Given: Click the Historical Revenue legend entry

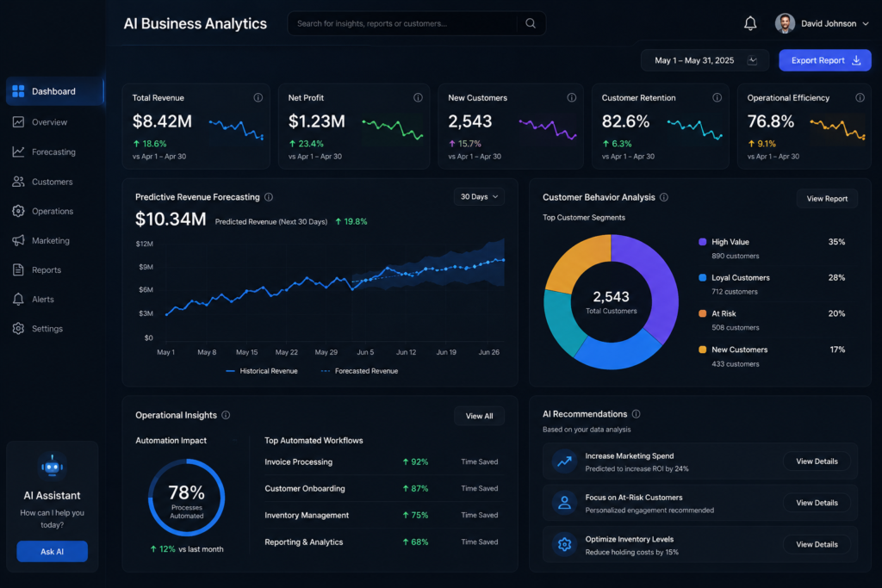Looking at the screenshot, I should [262, 371].
